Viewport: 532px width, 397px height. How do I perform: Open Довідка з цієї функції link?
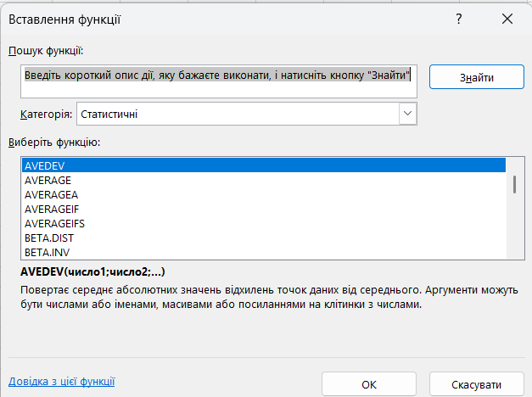pos(61,382)
